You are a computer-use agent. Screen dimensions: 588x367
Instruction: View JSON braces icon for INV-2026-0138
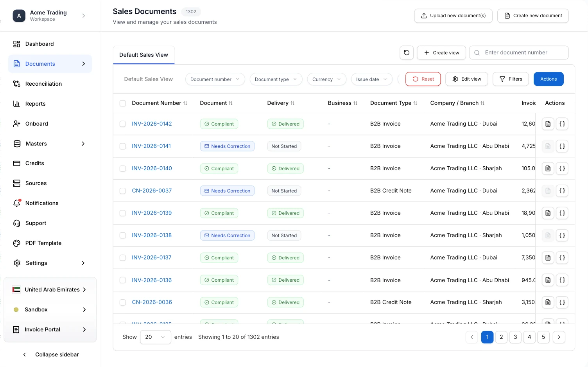[562, 236]
